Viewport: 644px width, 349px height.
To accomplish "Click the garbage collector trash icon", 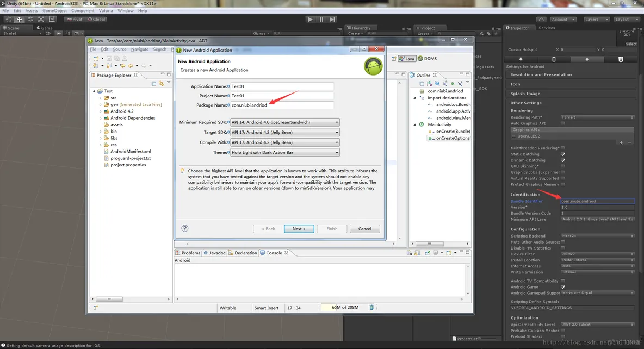I will click(371, 307).
